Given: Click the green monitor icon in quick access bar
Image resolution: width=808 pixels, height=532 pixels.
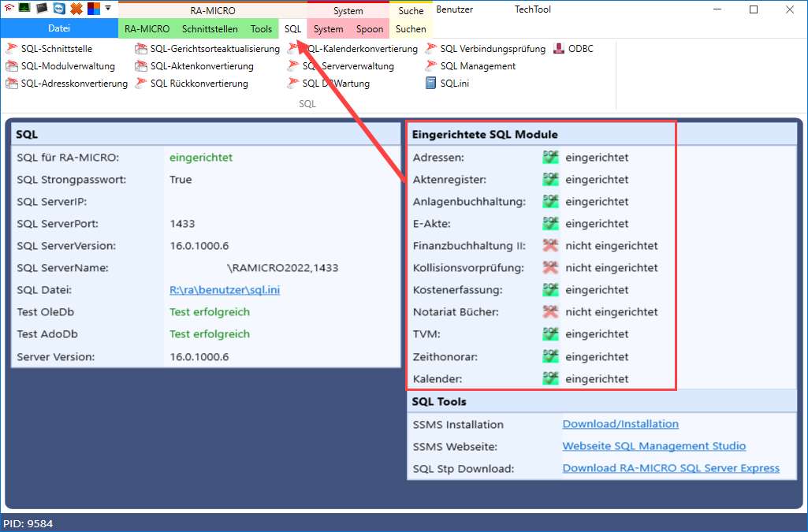Looking at the screenshot, I should point(24,8).
